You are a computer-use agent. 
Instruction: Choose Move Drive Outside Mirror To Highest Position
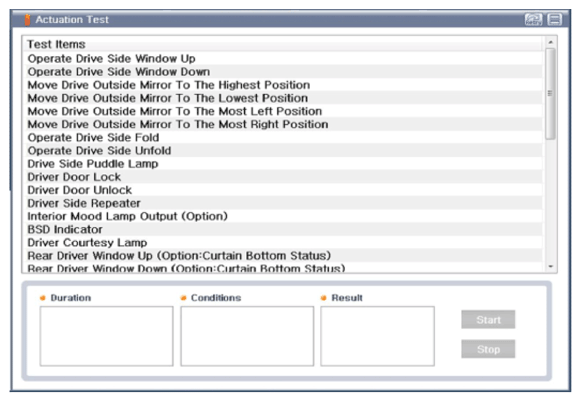point(284,85)
